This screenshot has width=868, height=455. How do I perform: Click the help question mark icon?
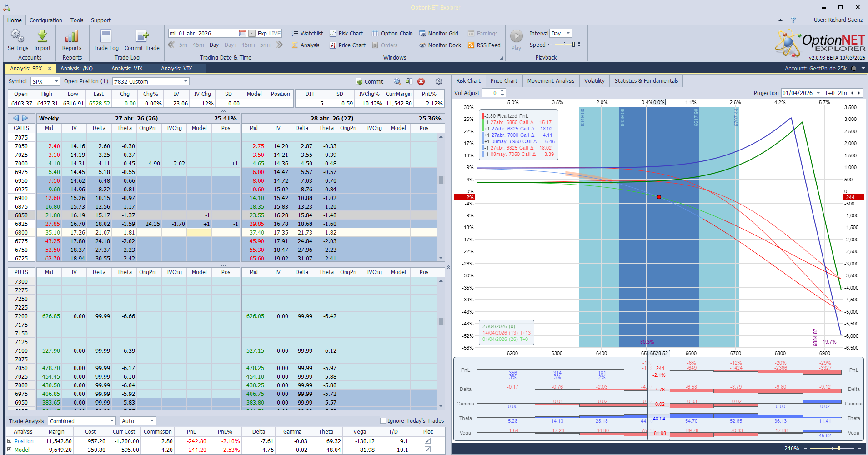(793, 20)
